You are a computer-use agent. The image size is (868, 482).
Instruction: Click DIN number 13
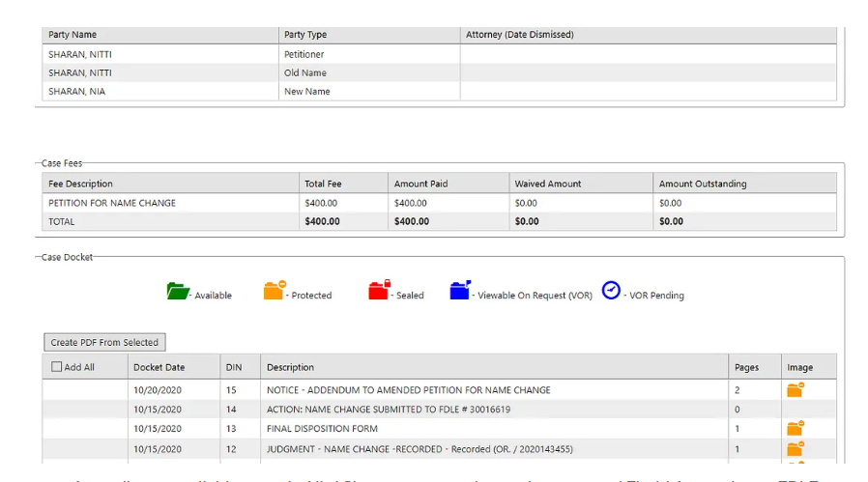pyautogui.click(x=231, y=429)
